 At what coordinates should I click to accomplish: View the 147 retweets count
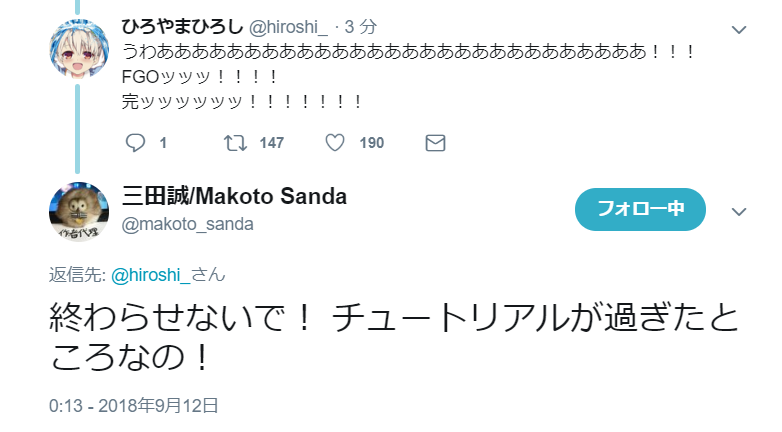[272, 143]
